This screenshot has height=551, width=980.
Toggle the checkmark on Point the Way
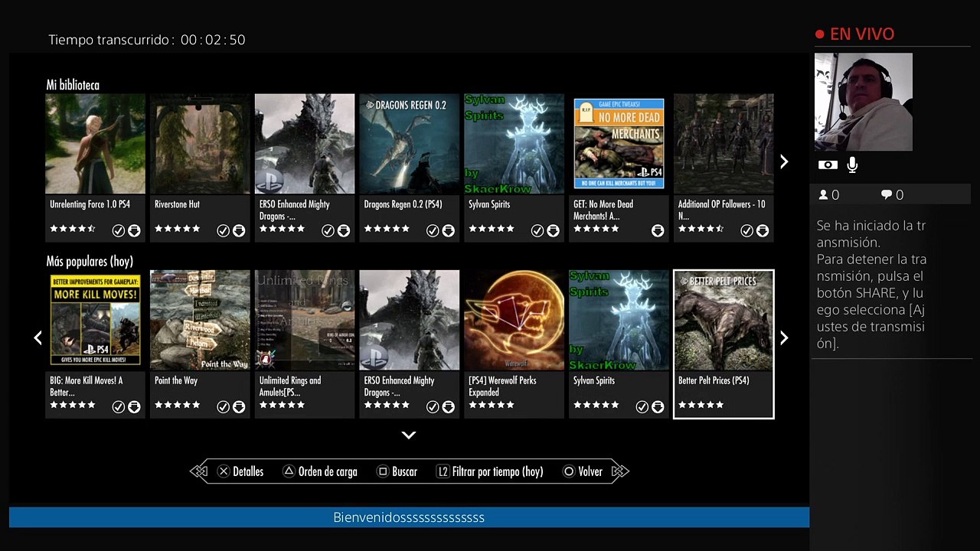tap(223, 406)
